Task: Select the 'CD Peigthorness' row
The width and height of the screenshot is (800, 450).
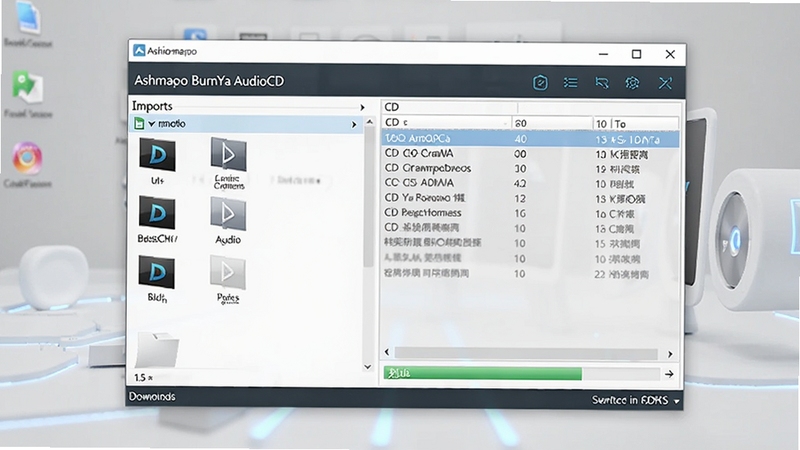Action: point(531,213)
